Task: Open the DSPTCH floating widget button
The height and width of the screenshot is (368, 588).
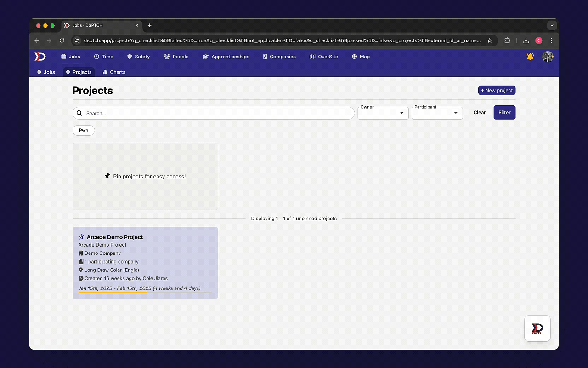Action: (537, 328)
